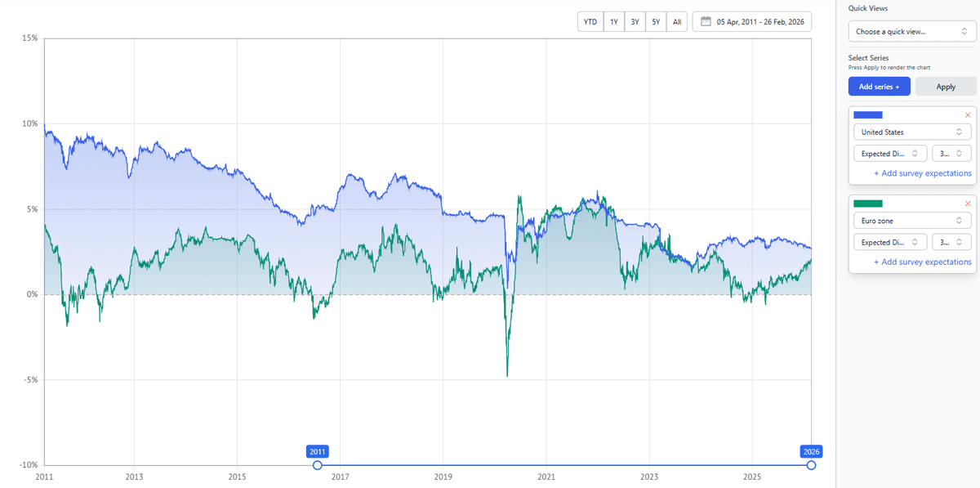The height and width of the screenshot is (488, 980).
Task: Toggle the 3Y range view
Action: pyautogui.click(x=635, y=21)
